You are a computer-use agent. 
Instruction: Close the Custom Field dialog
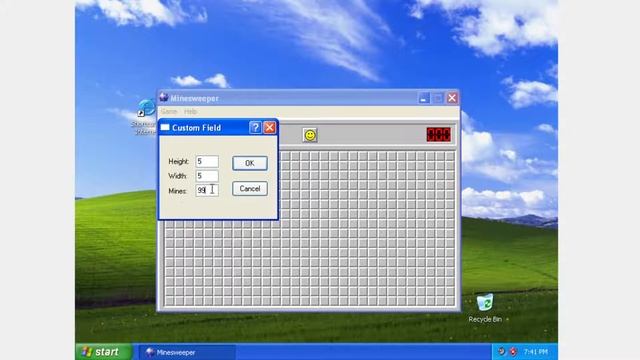[269, 128]
